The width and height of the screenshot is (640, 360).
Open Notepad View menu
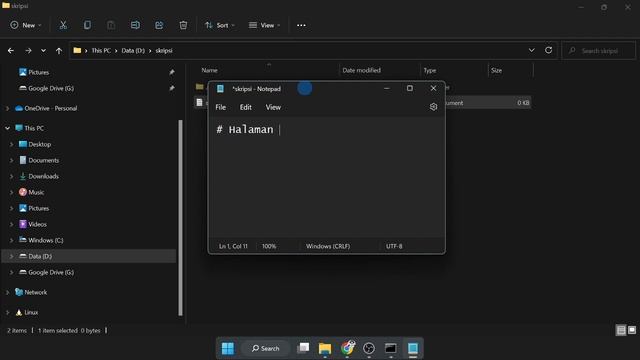point(273,107)
